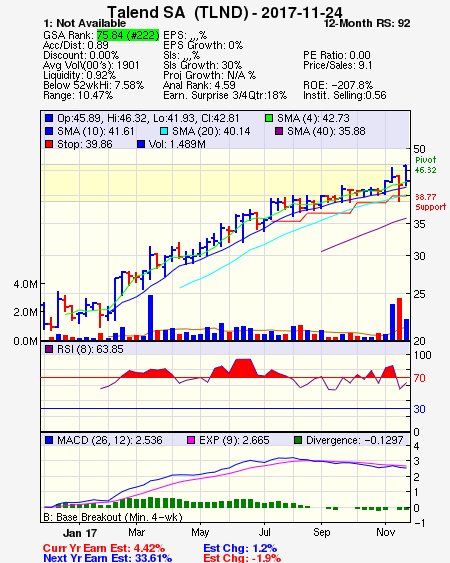Click the purple SMA (40) legend swatch

click(279, 131)
